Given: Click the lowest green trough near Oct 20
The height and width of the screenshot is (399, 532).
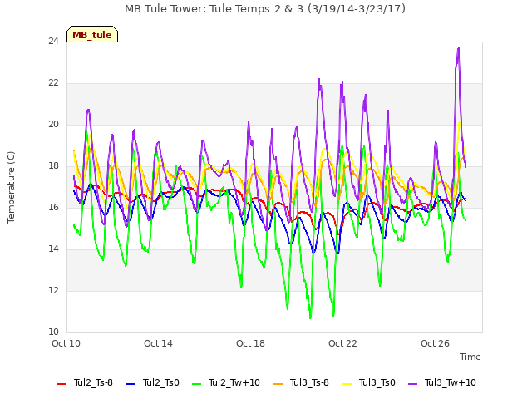Looking at the screenshot, I should click(310, 318).
